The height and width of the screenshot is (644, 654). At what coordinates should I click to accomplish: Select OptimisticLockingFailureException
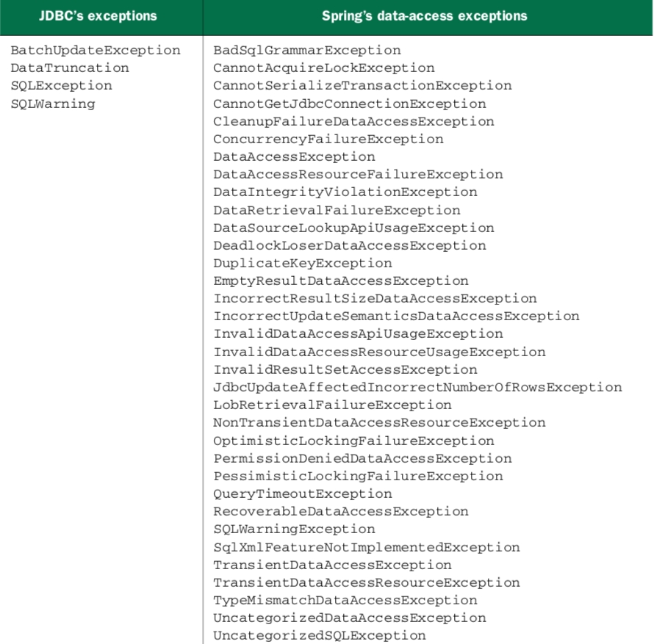[354, 441]
